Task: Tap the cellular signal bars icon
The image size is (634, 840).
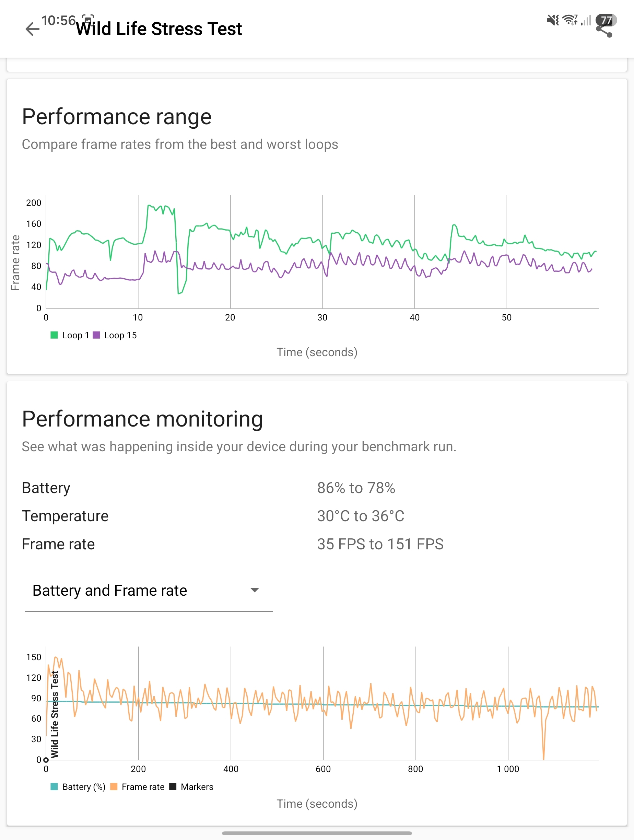Action: click(x=586, y=20)
